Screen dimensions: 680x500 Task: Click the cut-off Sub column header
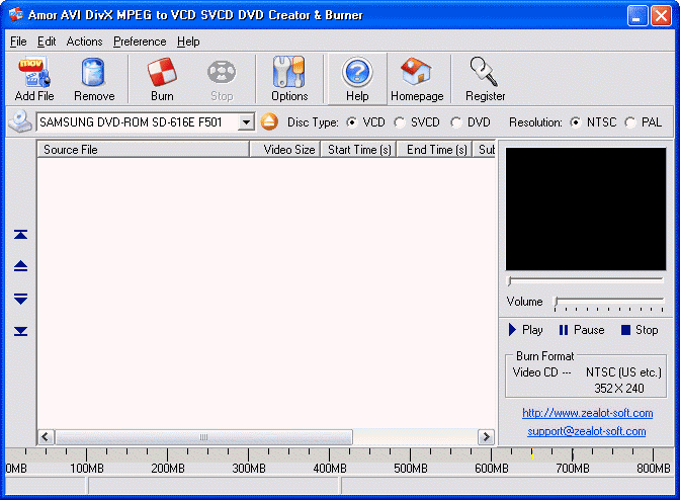485,150
